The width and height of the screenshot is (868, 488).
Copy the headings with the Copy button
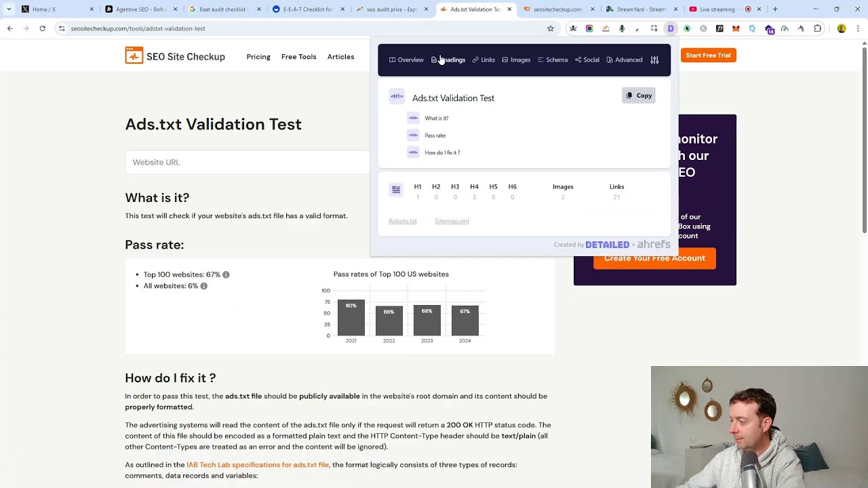point(639,96)
